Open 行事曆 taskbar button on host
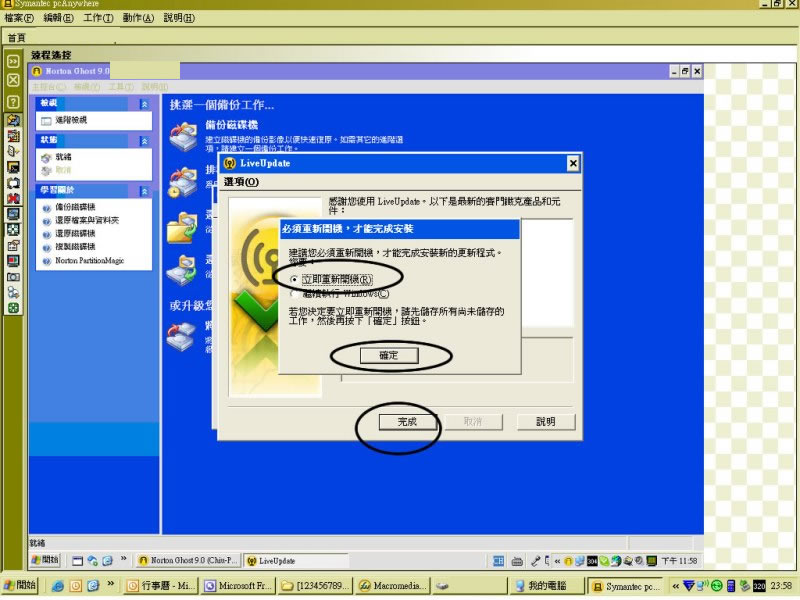This screenshot has height=600, width=800. (162, 586)
